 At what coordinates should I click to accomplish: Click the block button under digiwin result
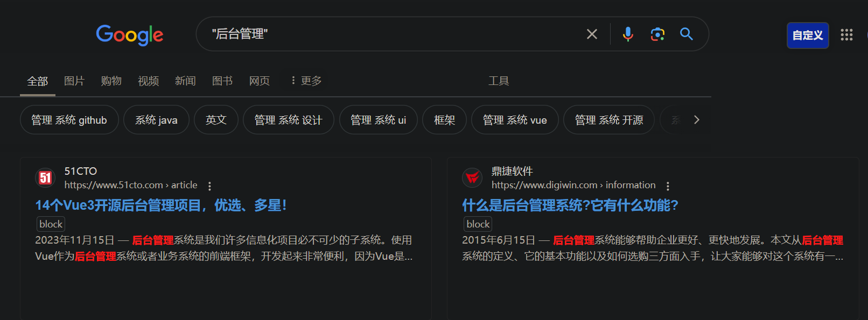(x=478, y=224)
